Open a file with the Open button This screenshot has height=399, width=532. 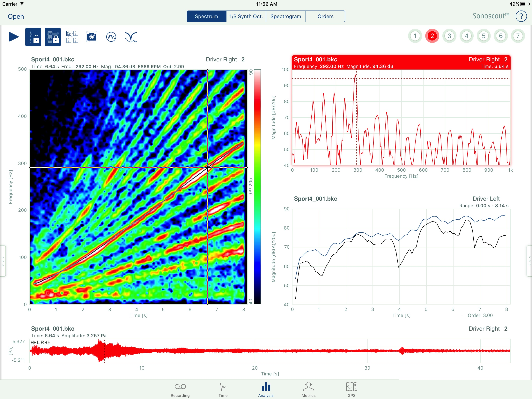coord(16,16)
